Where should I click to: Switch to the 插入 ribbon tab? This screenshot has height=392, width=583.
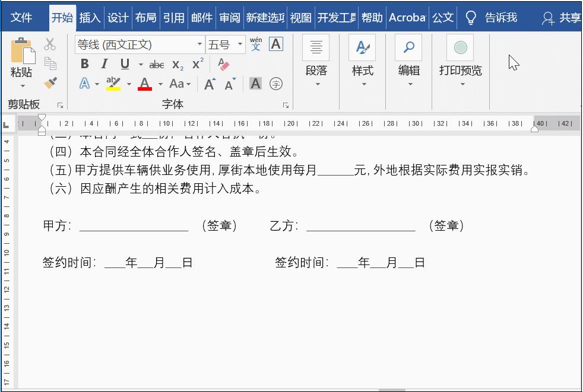tap(90, 18)
